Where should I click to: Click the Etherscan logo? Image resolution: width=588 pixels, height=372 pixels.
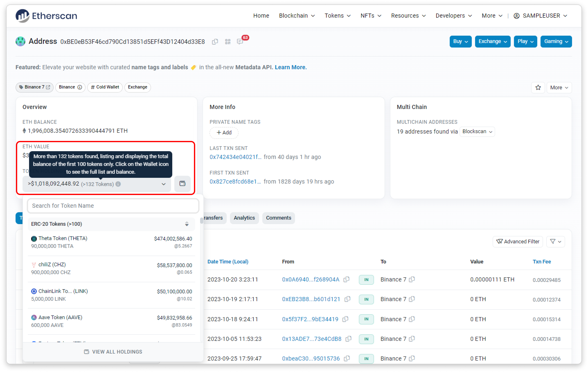(x=46, y=16)
